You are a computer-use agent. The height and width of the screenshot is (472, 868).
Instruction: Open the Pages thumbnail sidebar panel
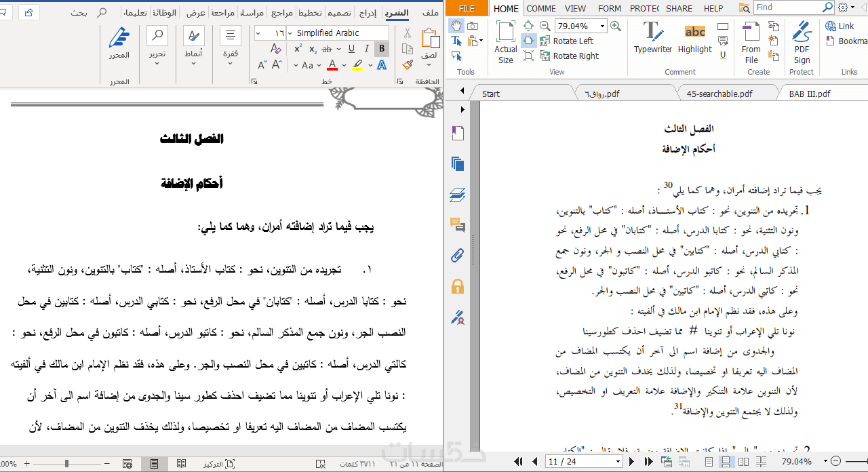[x=458, y=163]
